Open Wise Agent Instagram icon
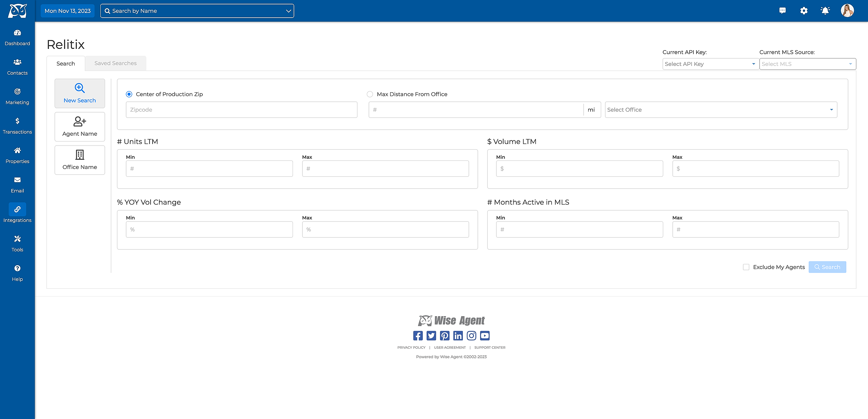 (x=471, y=336)
